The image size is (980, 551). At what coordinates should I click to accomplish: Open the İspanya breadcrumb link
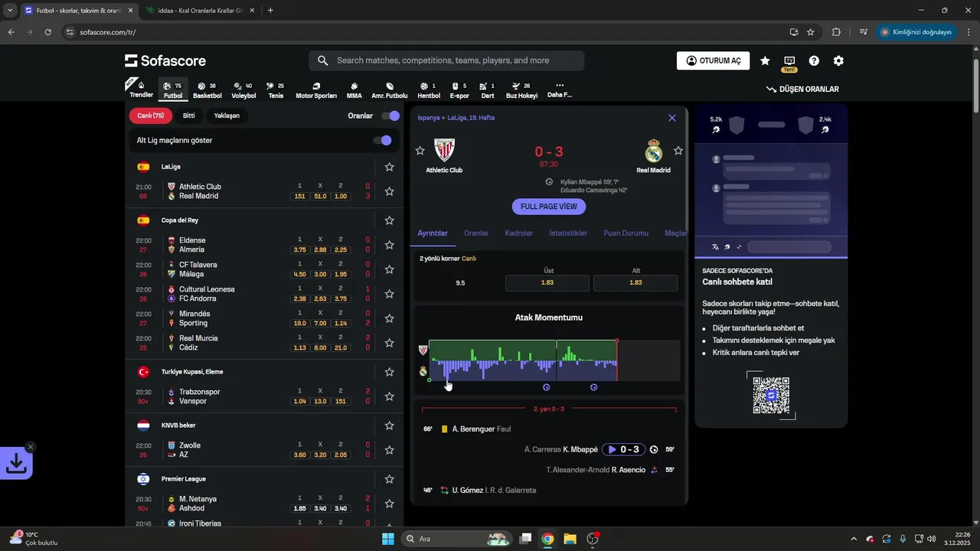(x=429, y=118)
